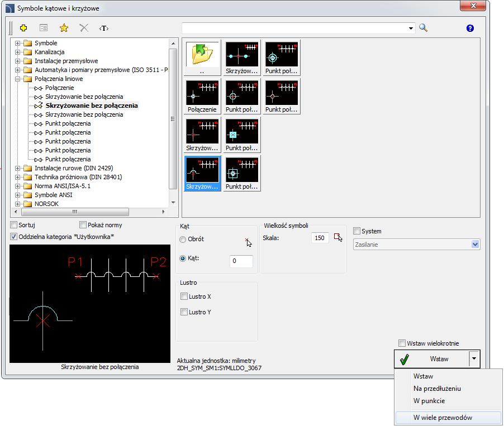The image size is (504, 426).
Task: Click the star favorites icon
Action: (64, 28)
